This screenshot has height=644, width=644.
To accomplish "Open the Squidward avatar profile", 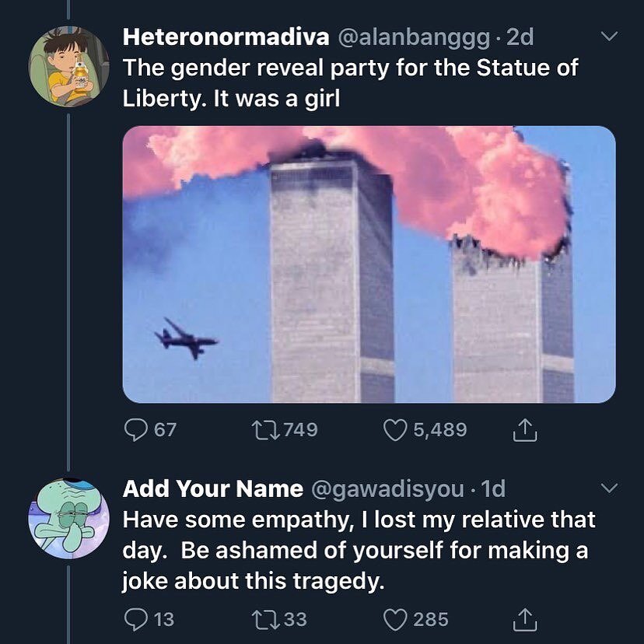I will pyautogui.click(x=68, y=518).
